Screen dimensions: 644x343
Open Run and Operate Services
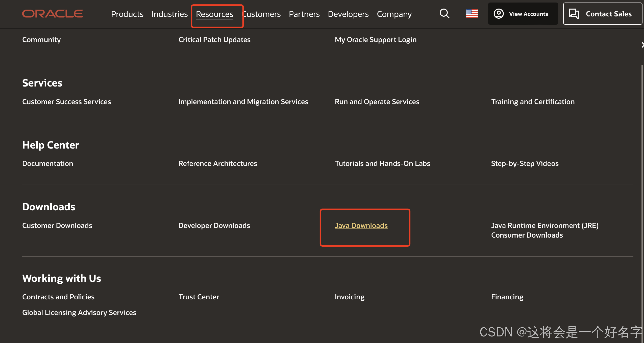click(377, 102)
